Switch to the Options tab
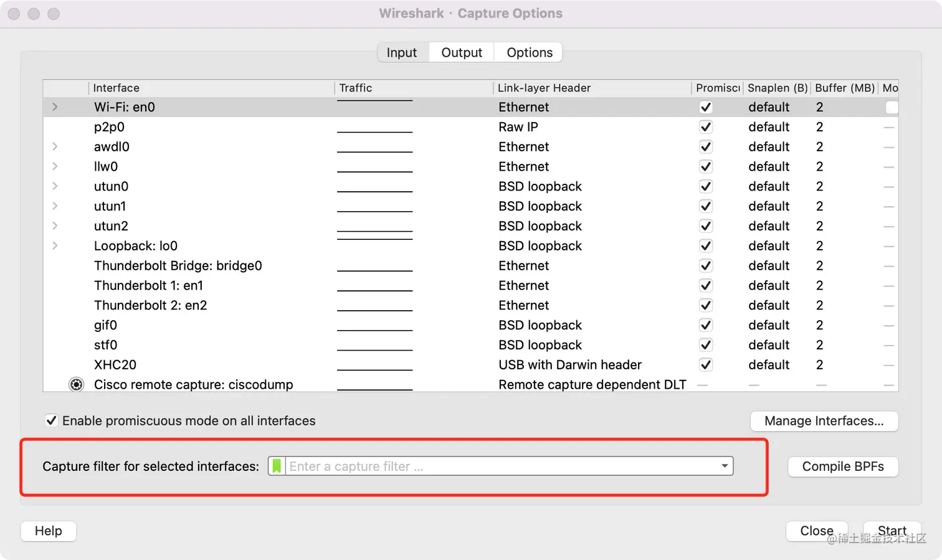 point(530,52)
